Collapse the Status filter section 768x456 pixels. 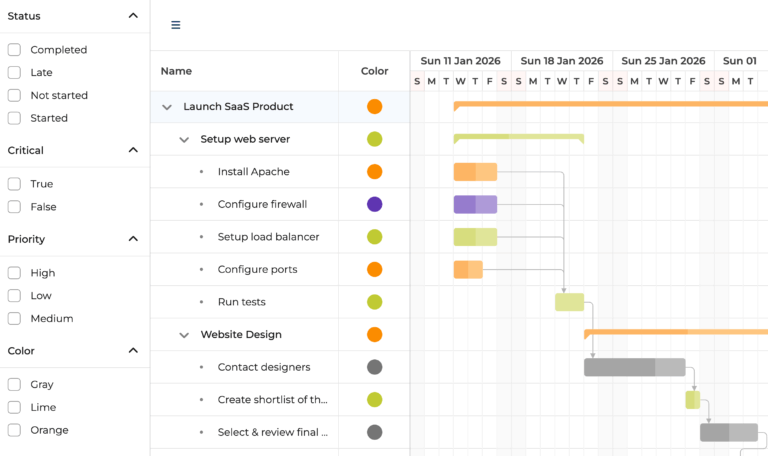point(133,16)
